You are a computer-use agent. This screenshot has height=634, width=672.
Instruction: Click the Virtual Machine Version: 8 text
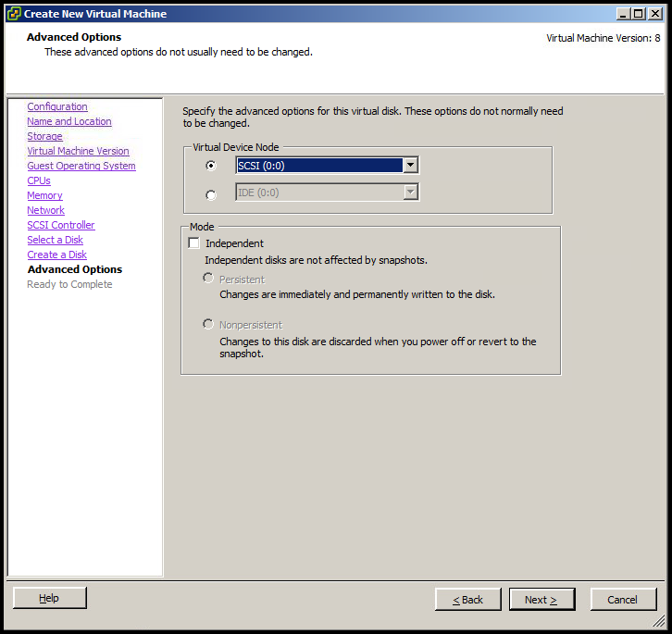pyautogui.click(x=603, y=38)
